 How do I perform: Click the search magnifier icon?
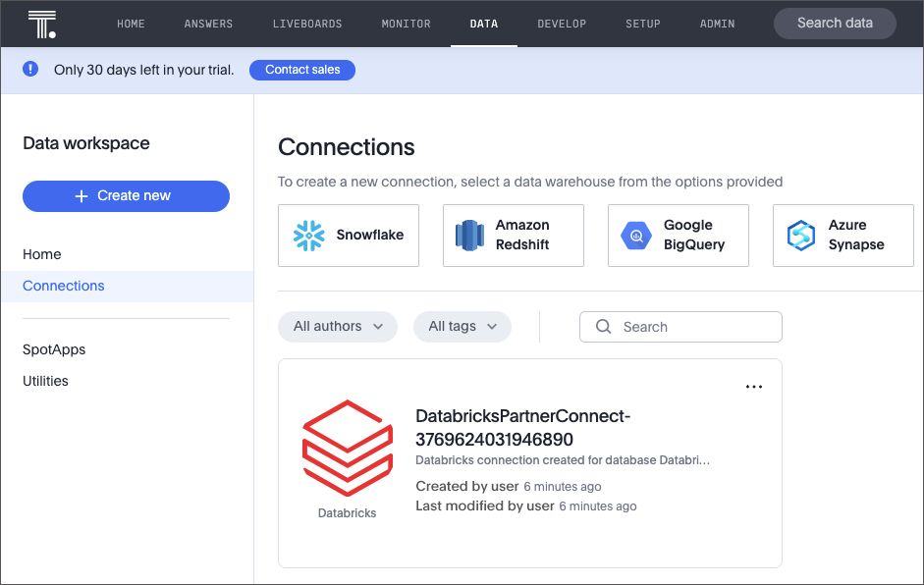pyautogui.click(x=604, y=326)
